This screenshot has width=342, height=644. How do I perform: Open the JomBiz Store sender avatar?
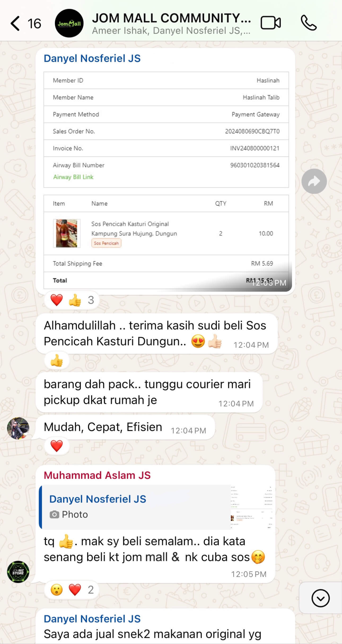click(x=18, y=572)
